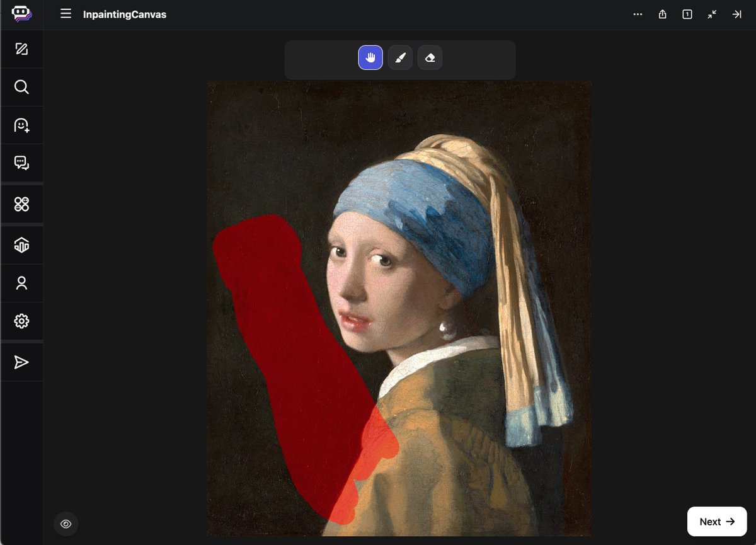Click the arrow-to-bar sidebar collapse icon
Image resolution: width=756 pixels, height=545 pixels.
[x=736, y=14]
